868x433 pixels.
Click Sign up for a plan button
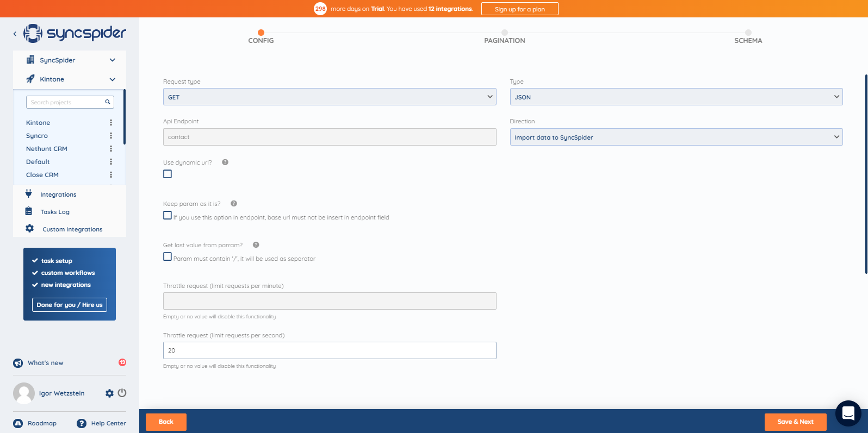[x=520, y=9]
